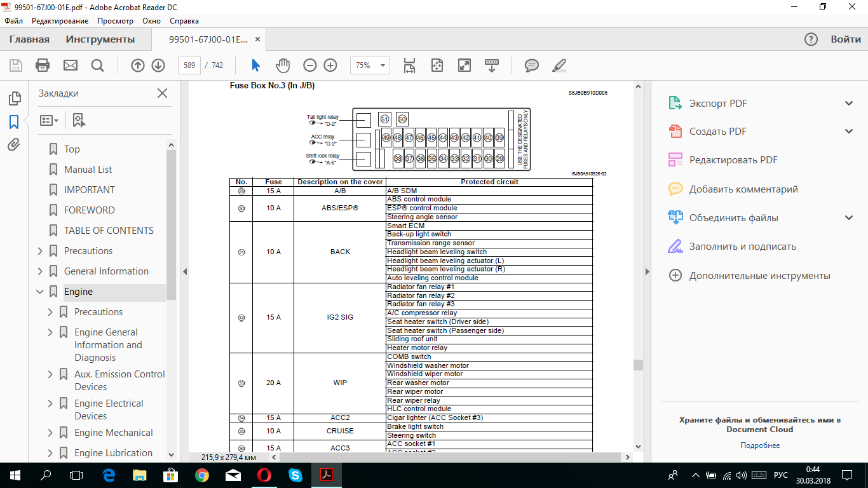Screen dimensions: 868x488
Task: Click the zoom in plus icon
Action: coord(330,65)
